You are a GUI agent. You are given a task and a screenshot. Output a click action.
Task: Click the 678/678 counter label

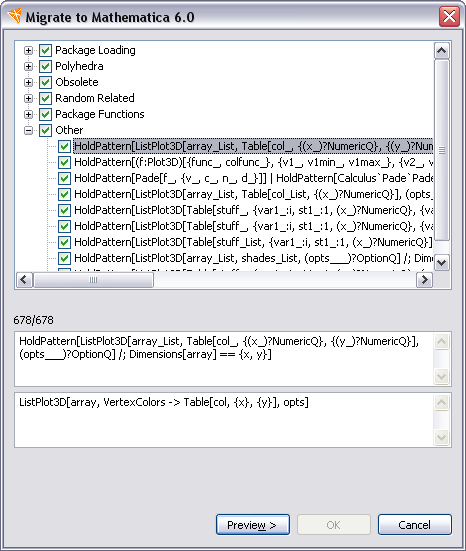34,320
